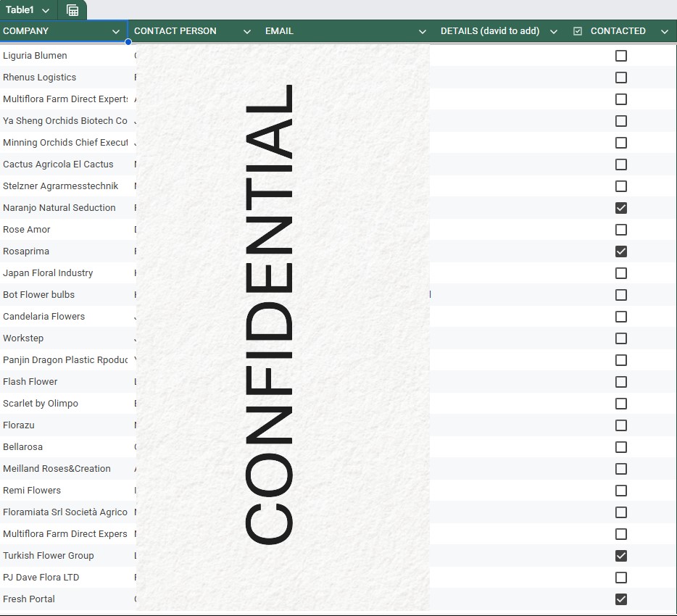Tick the Ya Sheng Orchids checkbox
677x616 pixels.
(x=621, y=121)
